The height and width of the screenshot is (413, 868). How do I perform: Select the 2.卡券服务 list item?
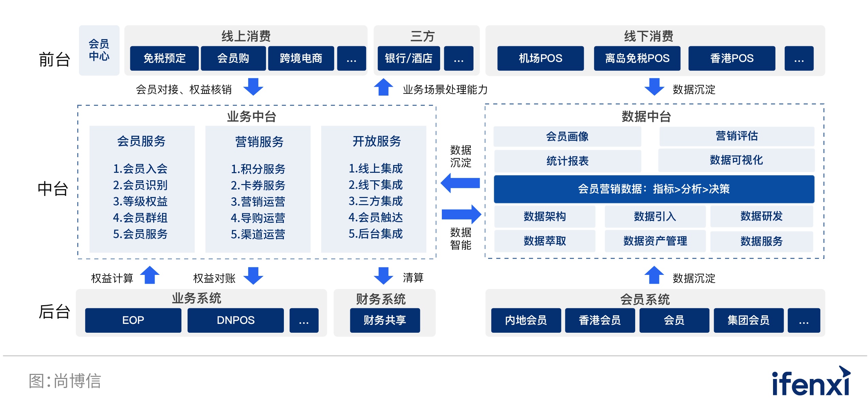258,185
